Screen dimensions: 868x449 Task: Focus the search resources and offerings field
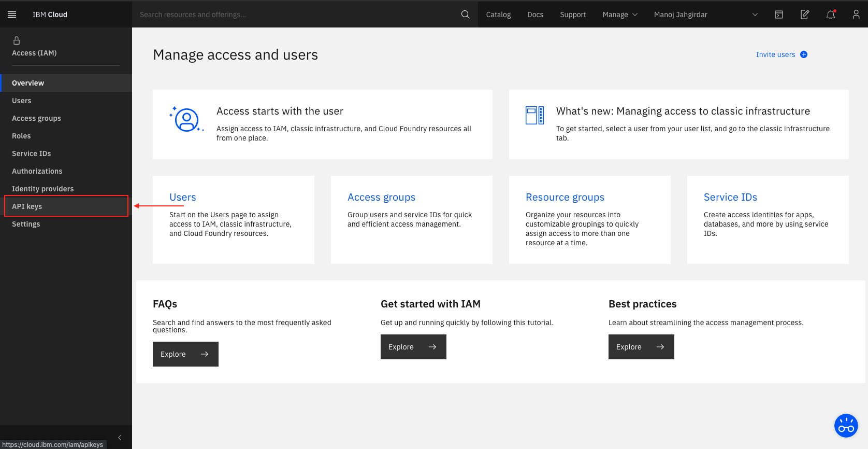295,15
